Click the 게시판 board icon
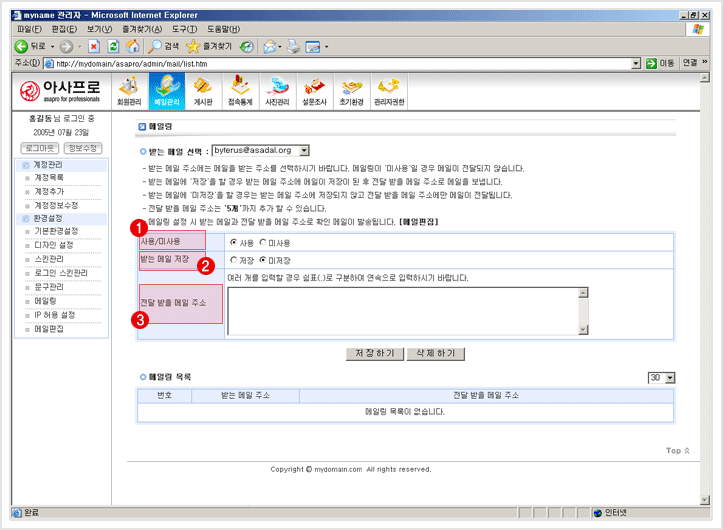The width and height of the screenshot is (723, 530). pyautogui.click(x=203, y=90)
